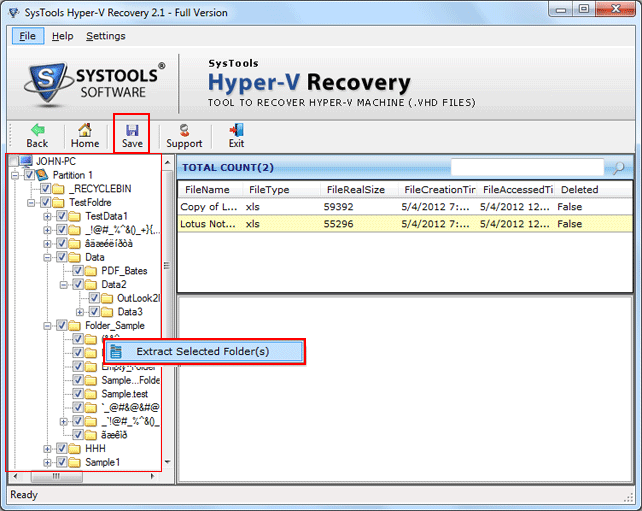Open the File menu
The height and width of the screenshot is (511, 642).
tap(27, 36)
